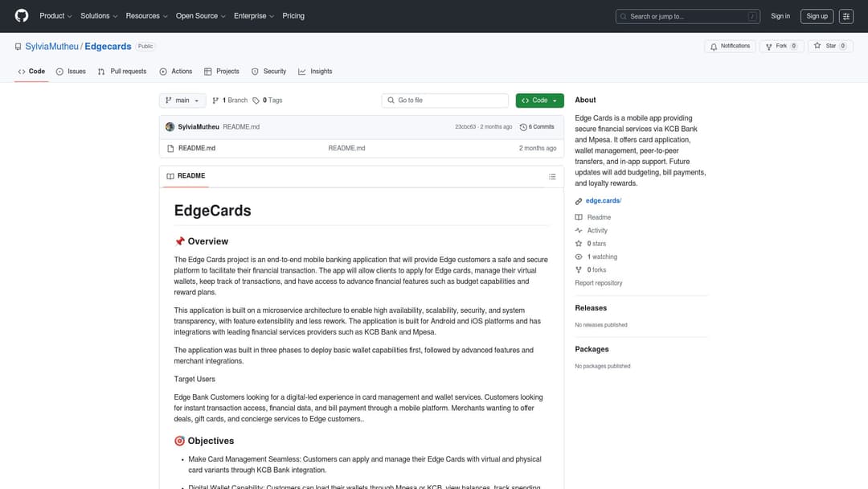Open the latest commit message README.md

241,127
